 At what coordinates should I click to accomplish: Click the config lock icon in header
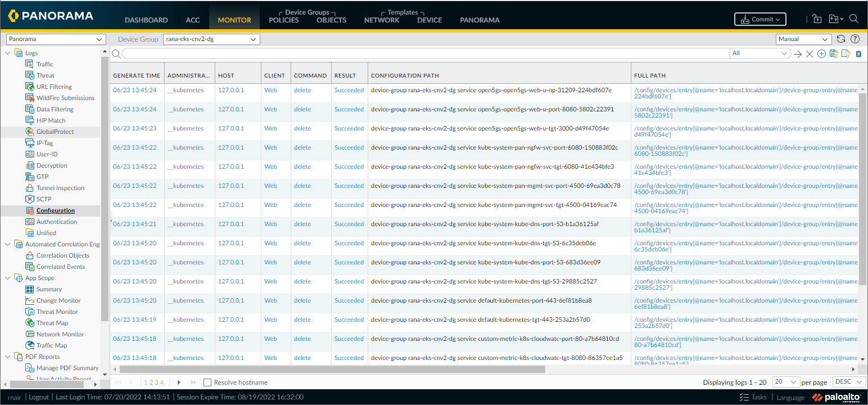pos(817,19)
